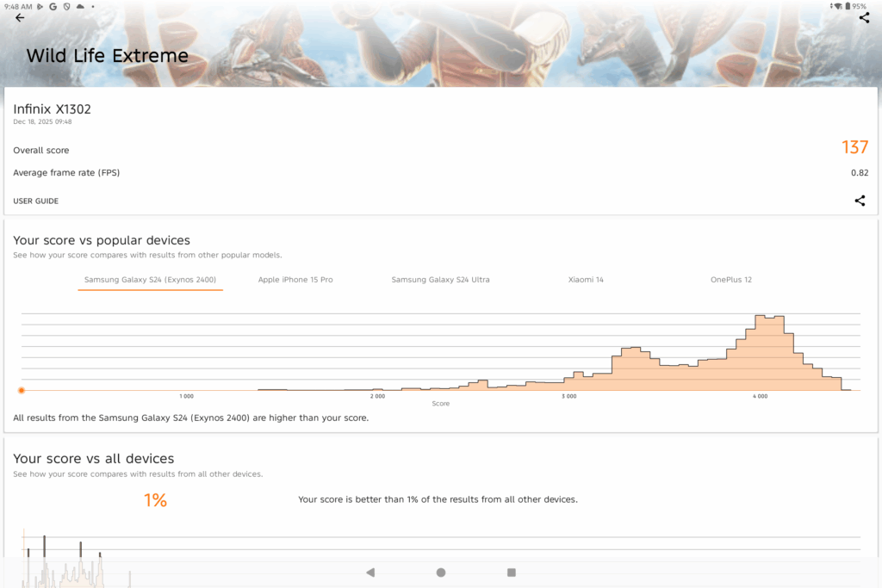Image resolution: width=882 pixels, height=588 pixels.
Task: Tap the back arrow in the header
Action: tap(20, 18)
